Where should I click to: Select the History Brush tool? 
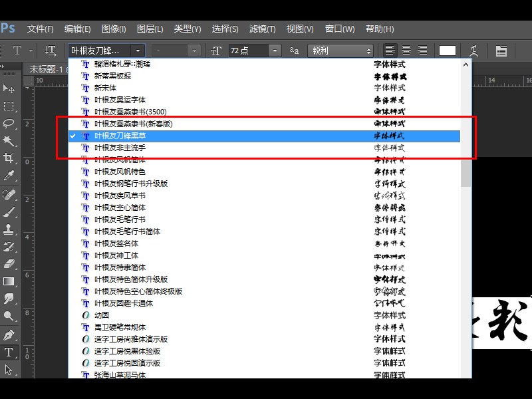(x=9, y=247)
